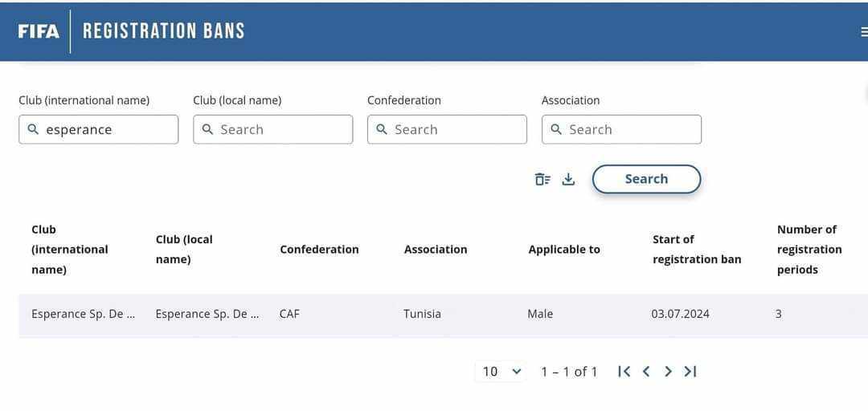
Task: Sort by Start of registration ban column
Action: pos(696,249)
